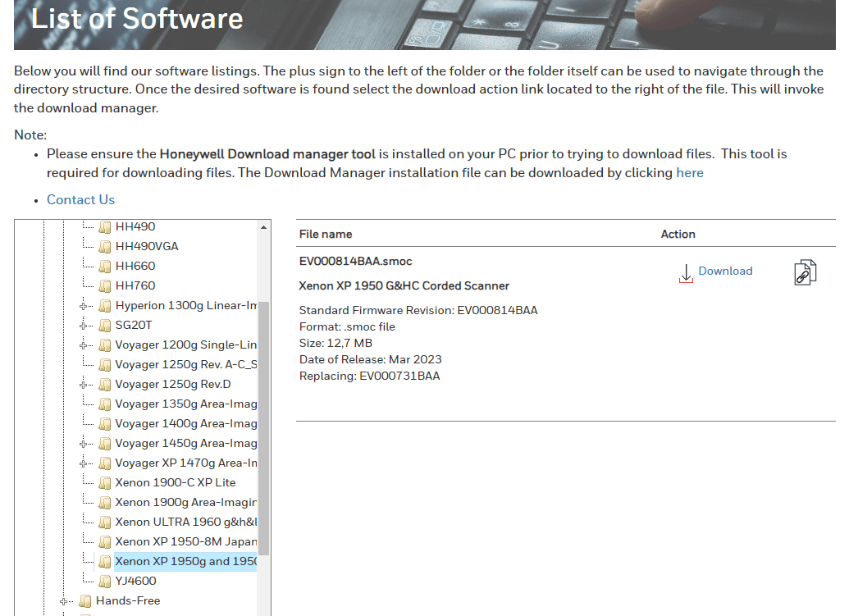This screenshot has width=849, height=616.
Task: Click the Voyager 1350g folder icon
Action: tap(105, 404)
